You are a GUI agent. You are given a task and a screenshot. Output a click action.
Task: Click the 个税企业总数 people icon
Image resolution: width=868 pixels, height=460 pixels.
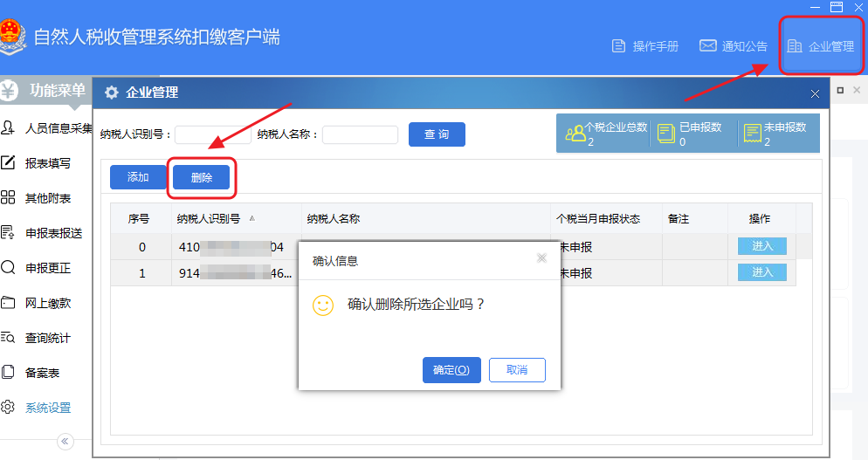click(575, 134)
